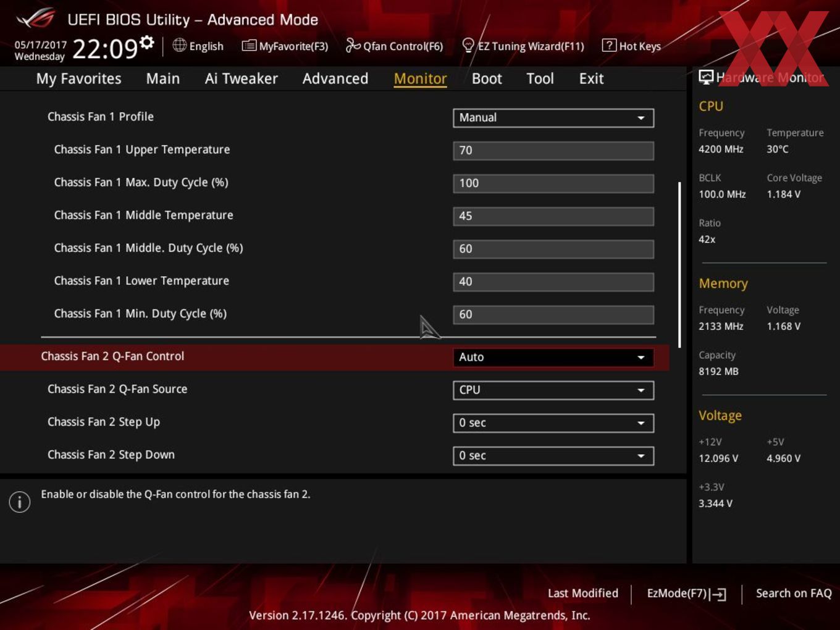Viewport: 840px width, 630px height.
Task: Select Chassis Fan 2 Step Up label
Action: pyautogui.click(x=104, y=422)
